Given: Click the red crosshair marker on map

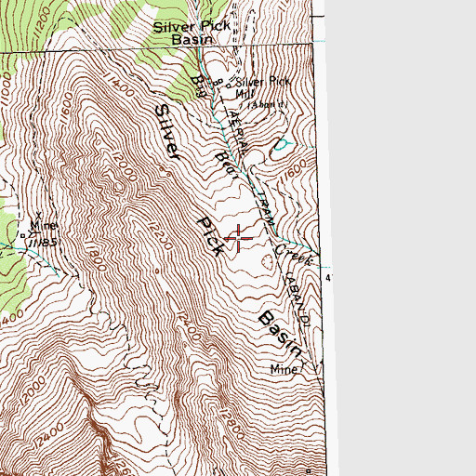Looking at the screenshot, I should (238, 238).
